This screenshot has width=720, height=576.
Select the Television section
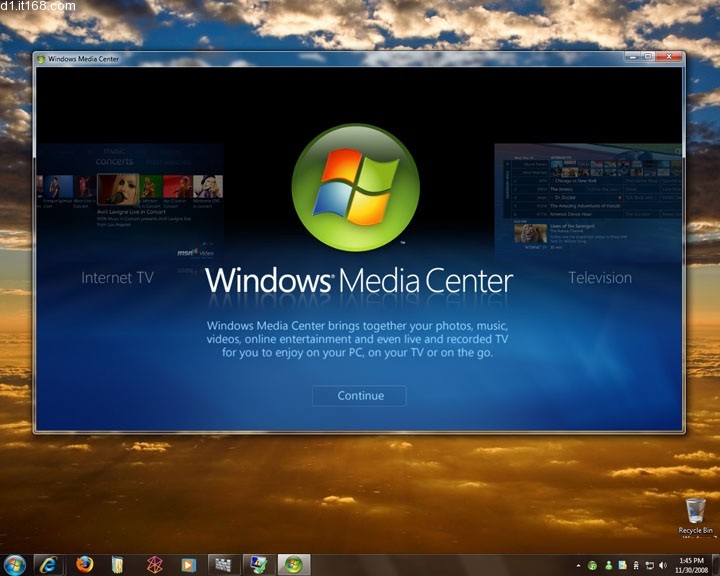coord(600,277)
